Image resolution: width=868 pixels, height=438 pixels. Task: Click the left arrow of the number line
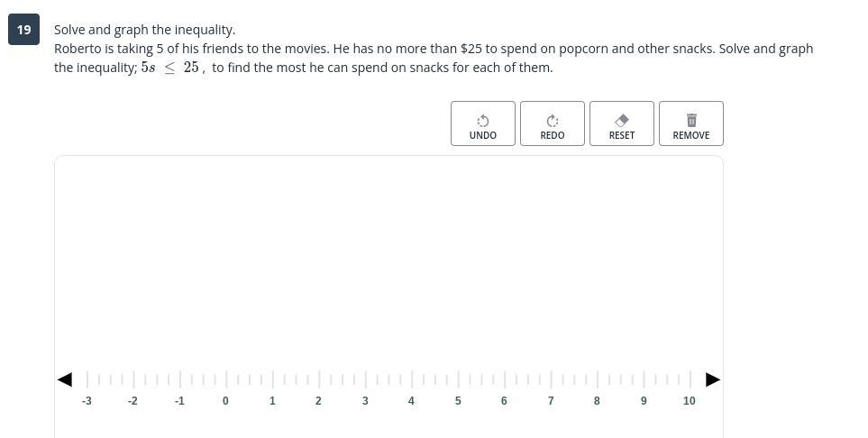tap(65, 379)
